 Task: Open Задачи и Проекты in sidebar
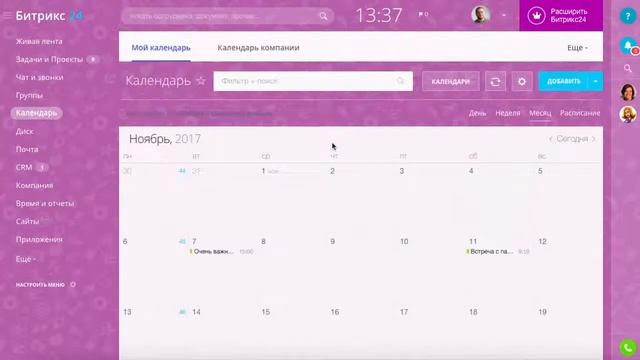[x=49, y=59]
